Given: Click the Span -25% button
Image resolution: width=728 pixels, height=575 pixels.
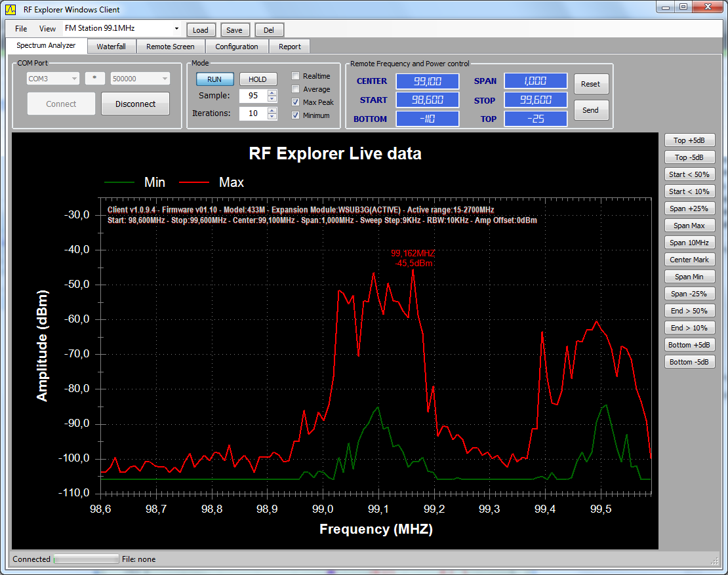Looking at the screenshot, I should click(x=689, y=294).
